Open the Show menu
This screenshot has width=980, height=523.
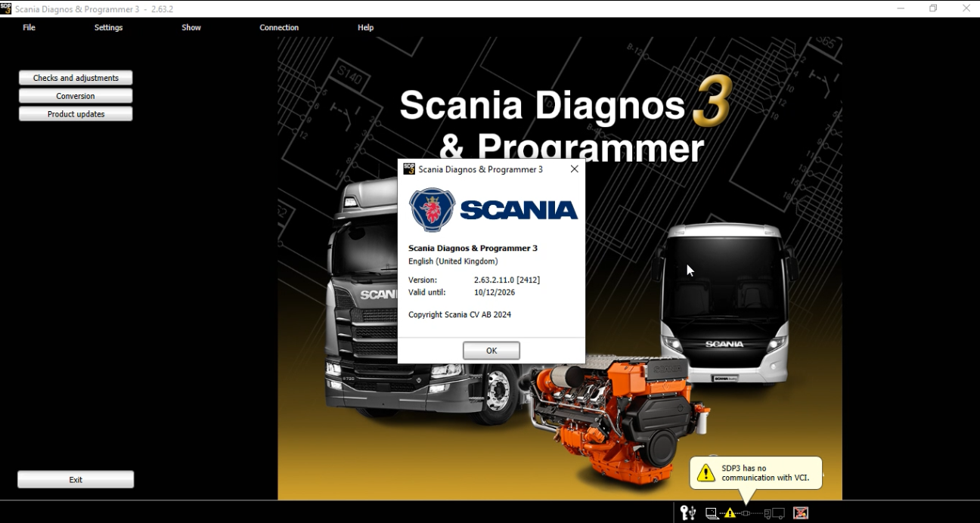191,27
